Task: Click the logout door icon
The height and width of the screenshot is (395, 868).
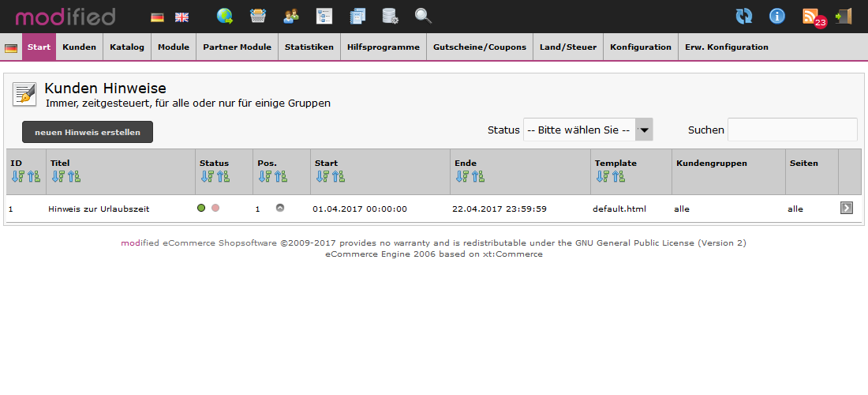Action: 844,16
